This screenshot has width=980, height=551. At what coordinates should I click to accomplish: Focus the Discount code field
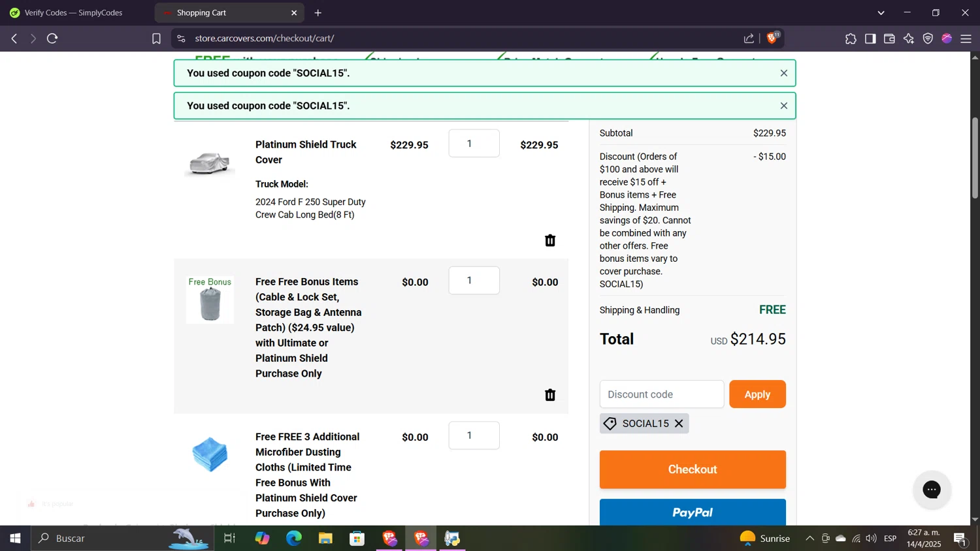tap(662, 394)
